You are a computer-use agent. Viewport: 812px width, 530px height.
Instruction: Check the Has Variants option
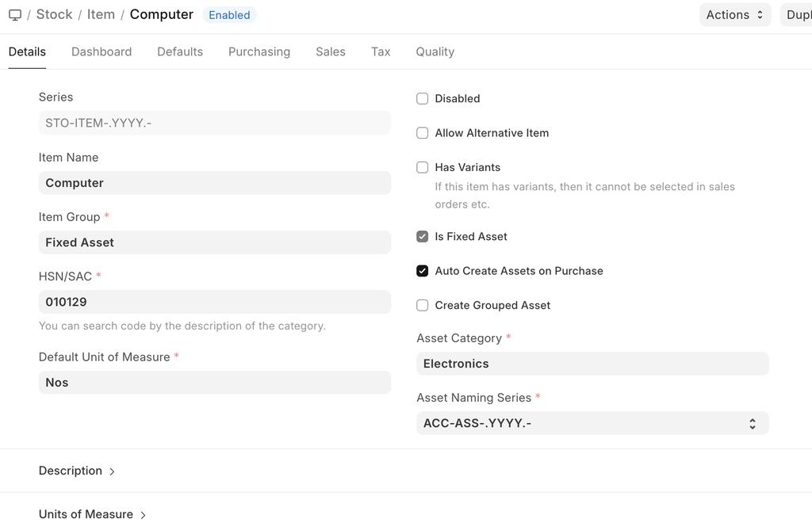(x=423, y=167)
